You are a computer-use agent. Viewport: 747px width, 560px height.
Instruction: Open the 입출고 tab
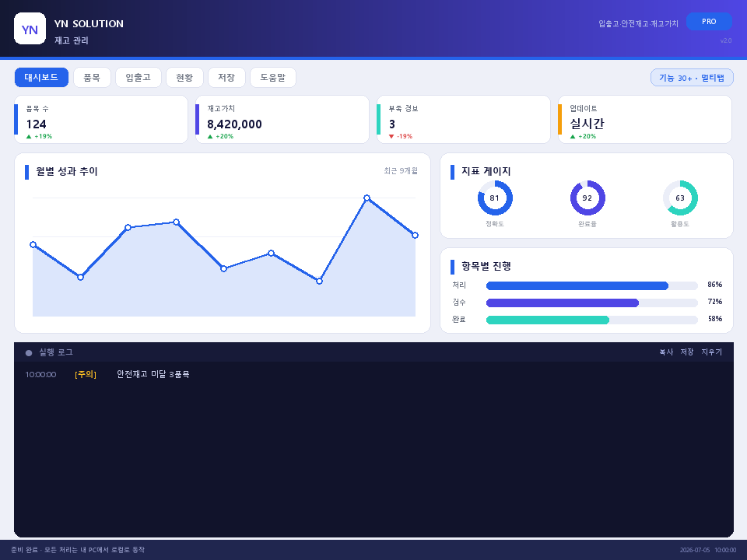click(x=139, y=77)
